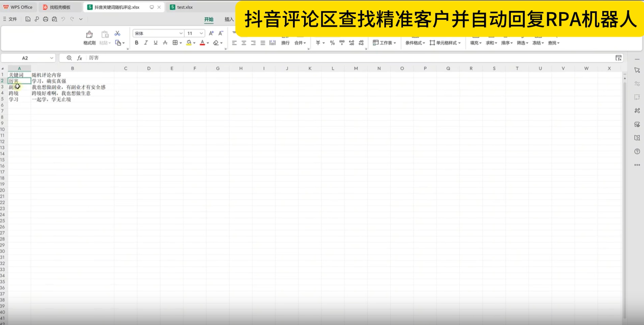Image resolution: width=644 pixels, height=325 pixels.
Task: Open Cell Styles (单元格样式) dropdown
Action: [445, 43]
